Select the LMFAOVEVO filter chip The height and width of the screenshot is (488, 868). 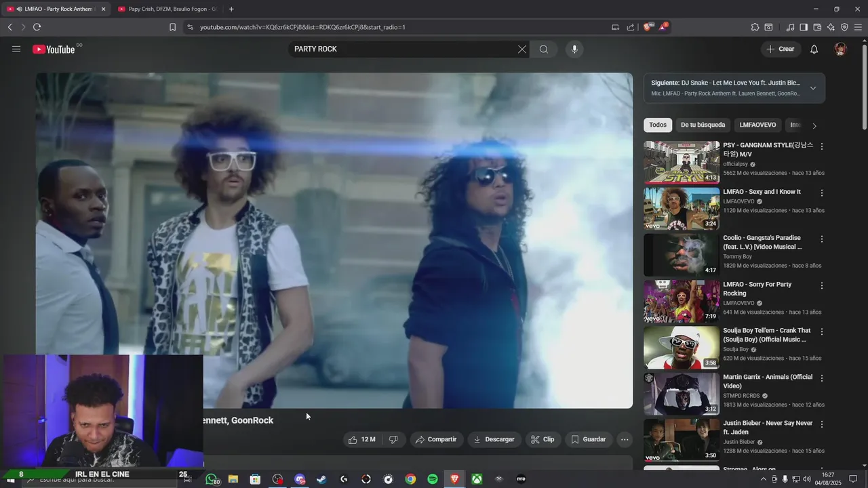757,125
